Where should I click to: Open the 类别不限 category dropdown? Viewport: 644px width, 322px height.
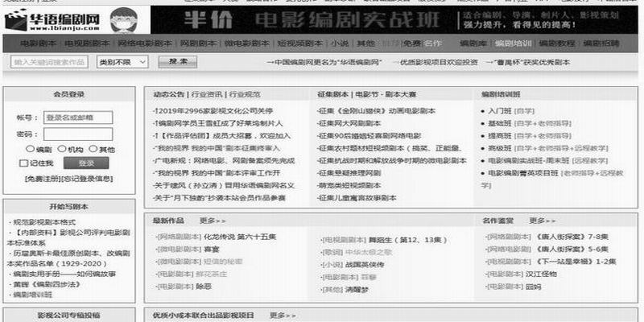tap(122, 63)
